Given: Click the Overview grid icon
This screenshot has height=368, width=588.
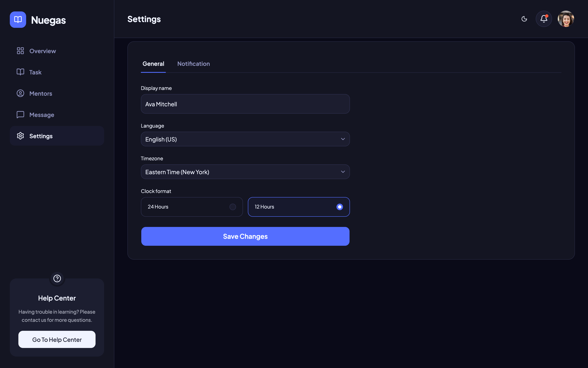Looking at the screenshot, I should point(20,51).
